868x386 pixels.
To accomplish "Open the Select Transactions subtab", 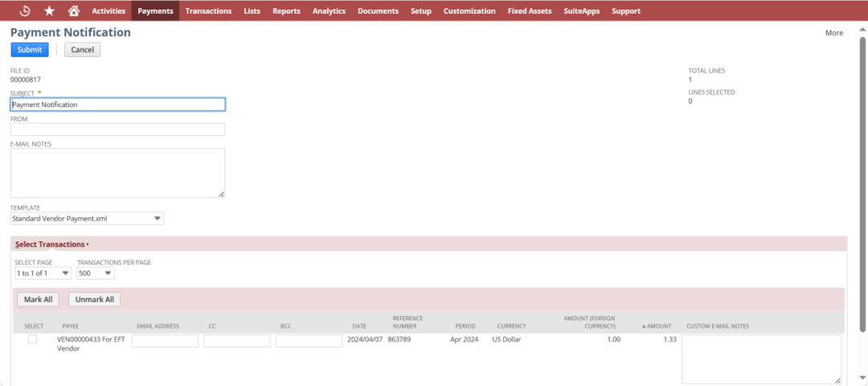I will [50, 244].
